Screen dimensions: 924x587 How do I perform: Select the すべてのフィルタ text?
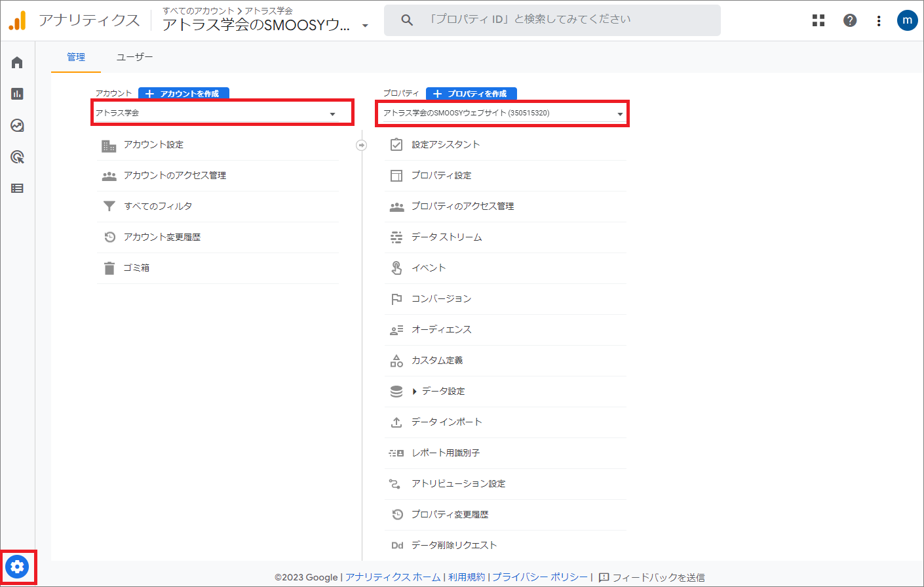(x=158, y=207)
